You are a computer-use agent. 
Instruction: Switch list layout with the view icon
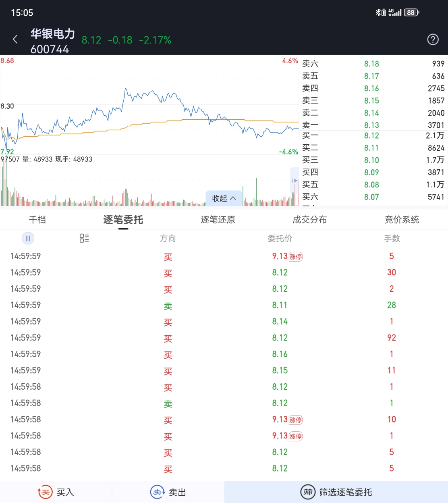point(84,238)
